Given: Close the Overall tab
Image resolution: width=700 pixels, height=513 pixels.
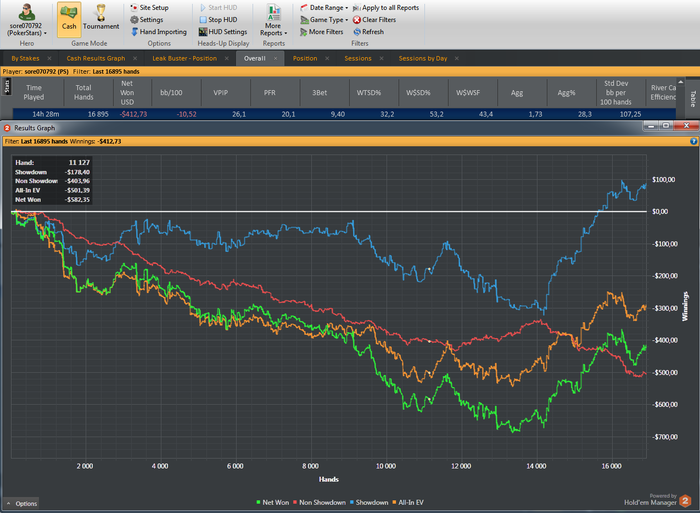Looking at the screenshot, I should [275, 58].
